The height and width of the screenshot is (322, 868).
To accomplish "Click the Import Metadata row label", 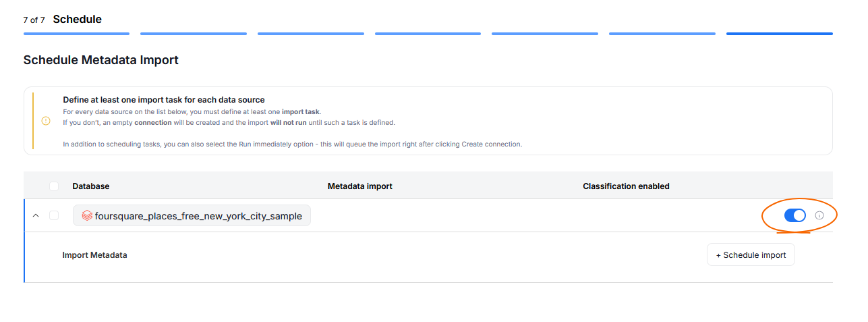I will click(94, 255).
